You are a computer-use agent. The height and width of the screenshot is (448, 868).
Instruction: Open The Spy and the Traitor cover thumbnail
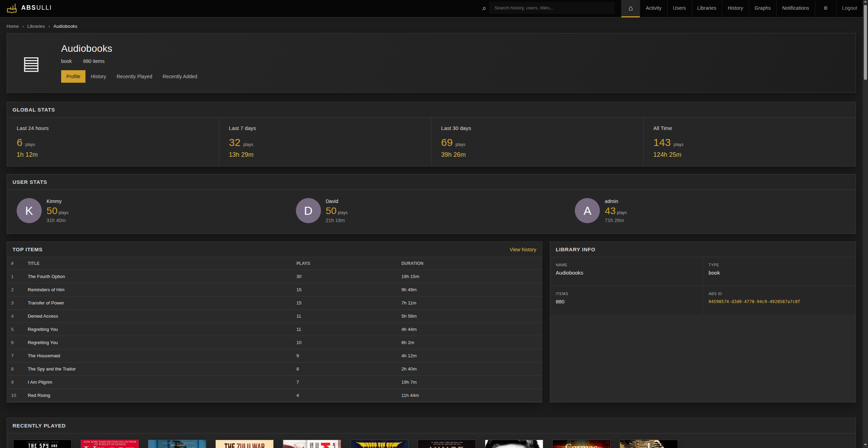point(42,444)
